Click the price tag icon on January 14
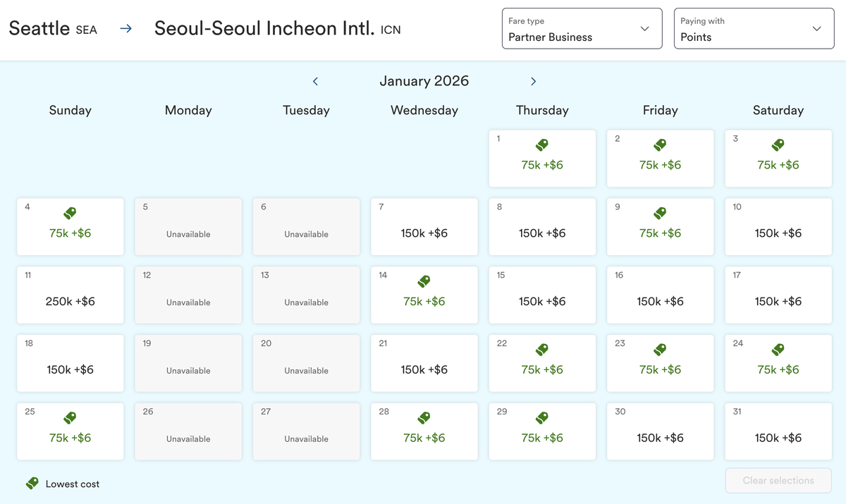 424,281
